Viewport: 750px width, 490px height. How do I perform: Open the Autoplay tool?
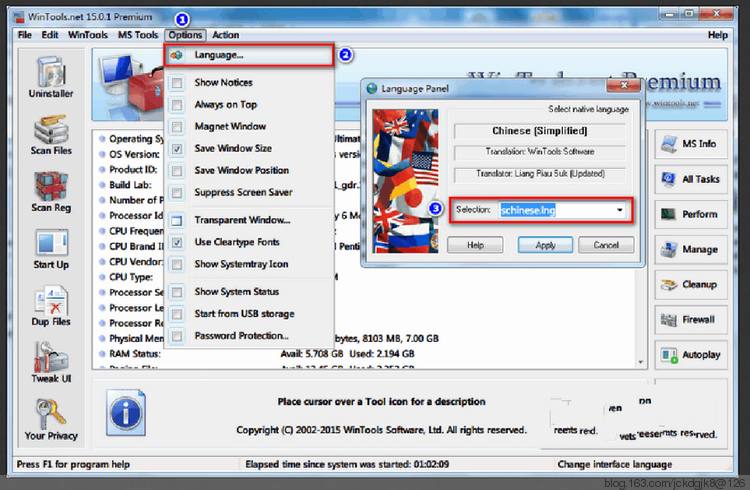pyautogui.click(x=691, y=355)
